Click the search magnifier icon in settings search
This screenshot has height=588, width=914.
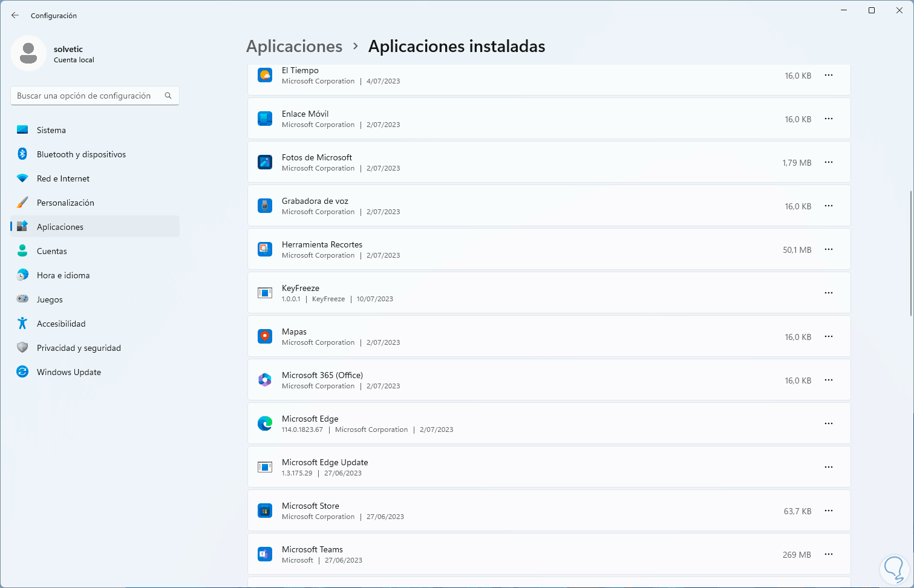(x=168, y=96)
